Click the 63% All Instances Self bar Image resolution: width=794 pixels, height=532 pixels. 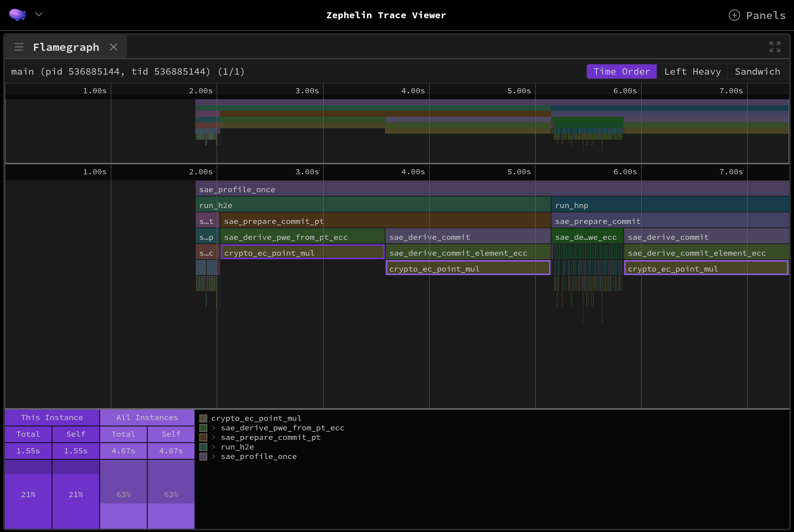pos(171,494)
